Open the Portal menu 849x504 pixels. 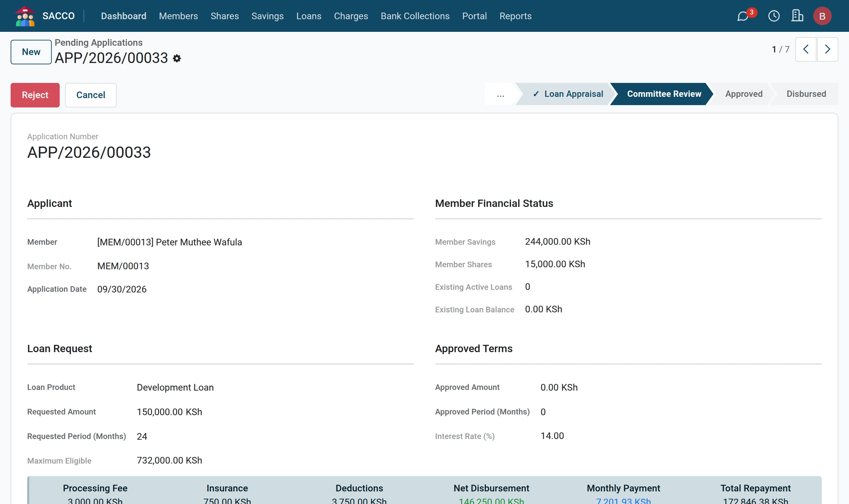tap(475, 16)
